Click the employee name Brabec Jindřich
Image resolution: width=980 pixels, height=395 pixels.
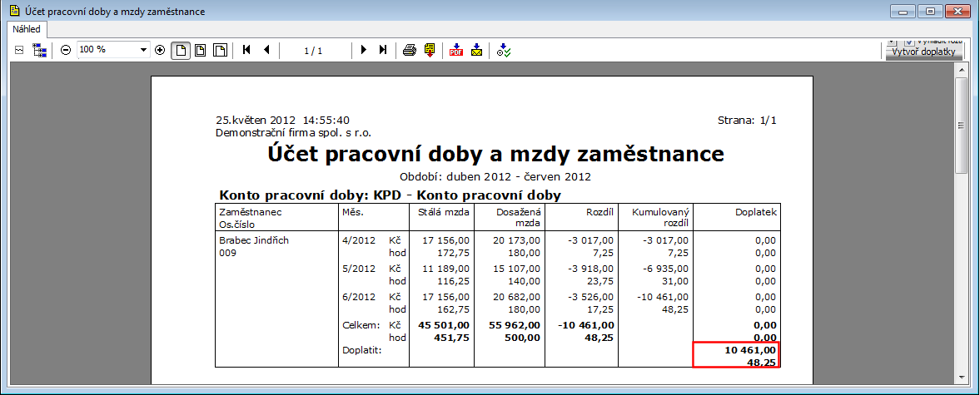click(x=254, y=240)
